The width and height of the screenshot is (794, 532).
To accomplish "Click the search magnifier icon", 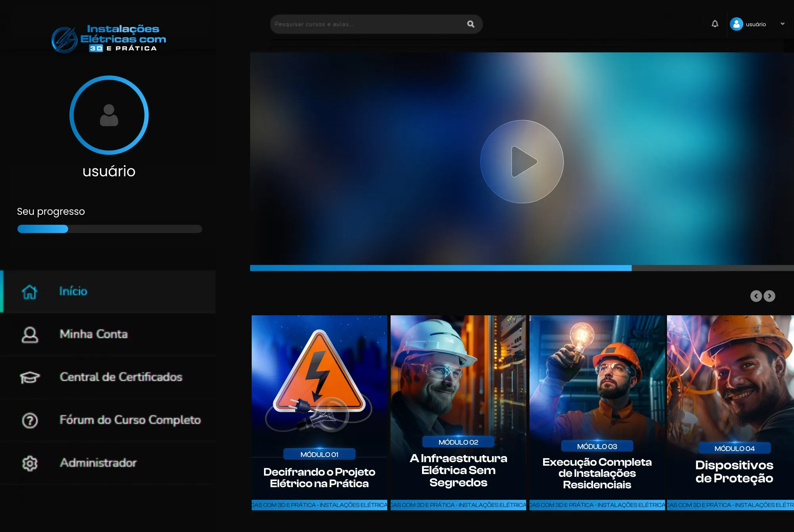I will (471, 24).
